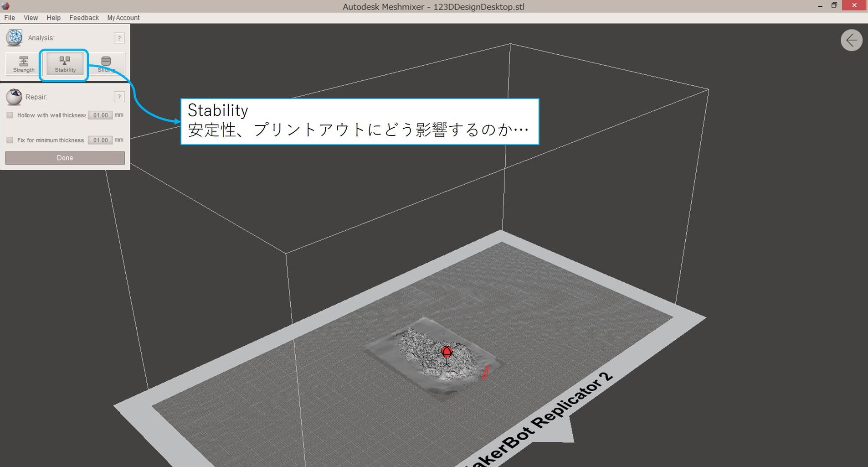
Task: Select the red center-of-mass marker on model
Action: (447, 352)
